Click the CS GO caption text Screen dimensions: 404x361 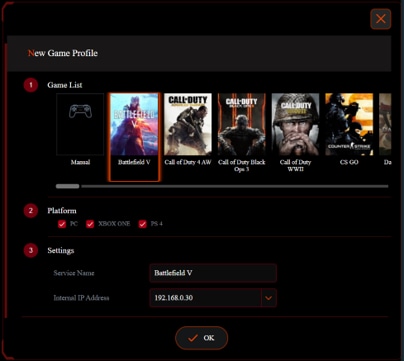click(349, 162)
